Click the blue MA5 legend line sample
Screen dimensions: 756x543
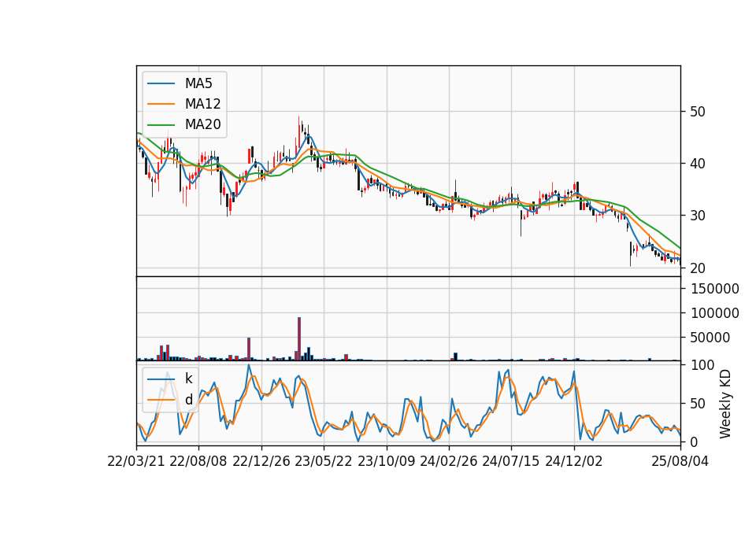[161, 83]
